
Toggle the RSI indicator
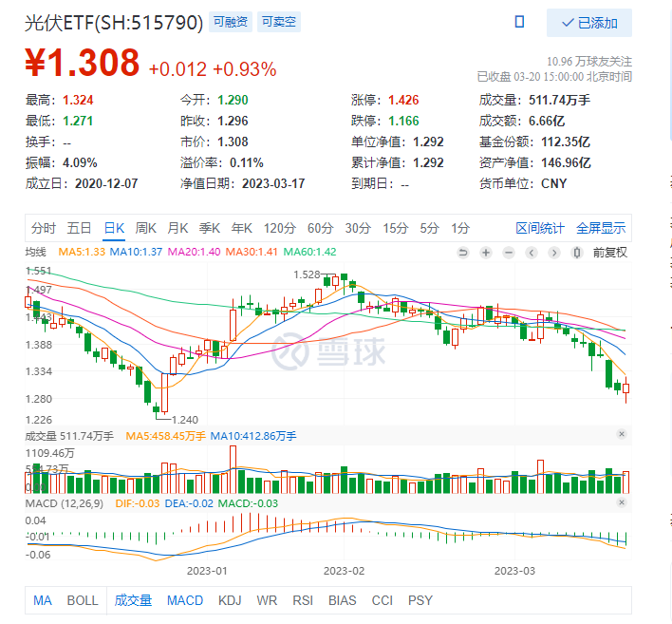click(303, 600)
